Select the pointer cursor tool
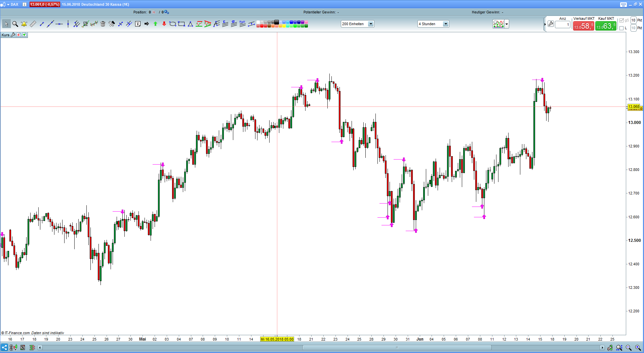The height and width of the screenshot is (353, 644). [6, 24]
